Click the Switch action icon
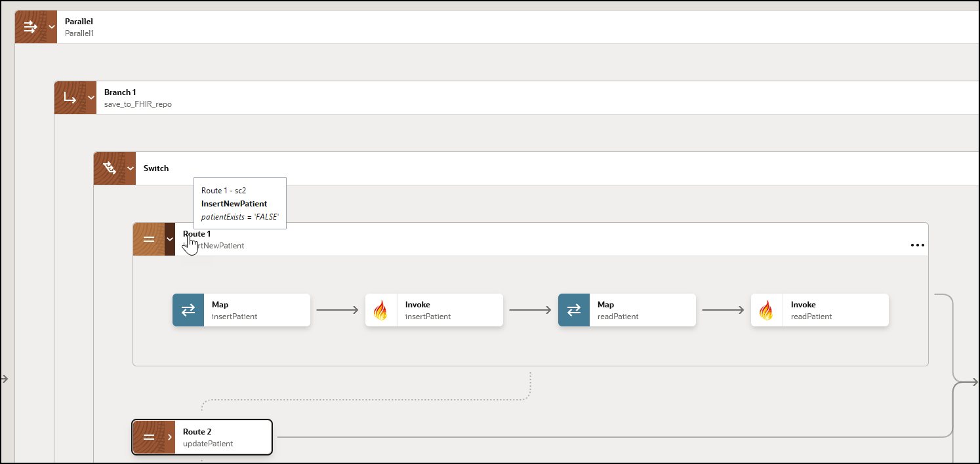 (110, 168)
